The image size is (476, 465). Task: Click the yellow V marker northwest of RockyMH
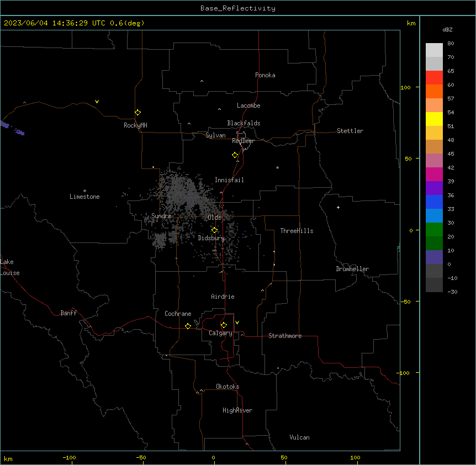coord(97,102)
